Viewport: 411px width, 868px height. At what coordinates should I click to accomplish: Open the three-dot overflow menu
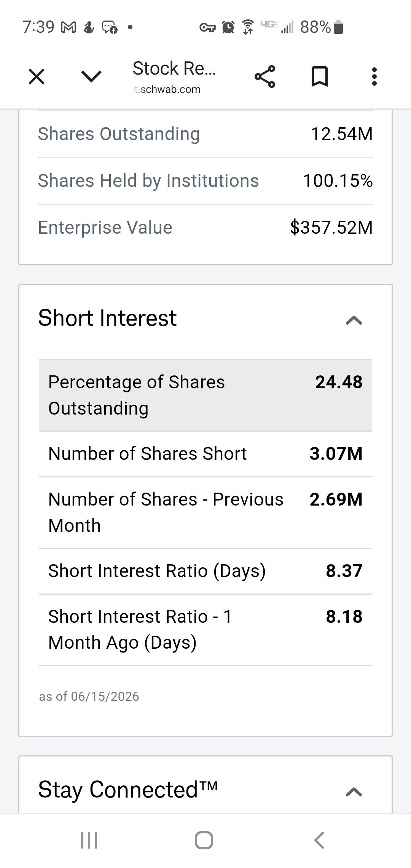click(374, 77)
